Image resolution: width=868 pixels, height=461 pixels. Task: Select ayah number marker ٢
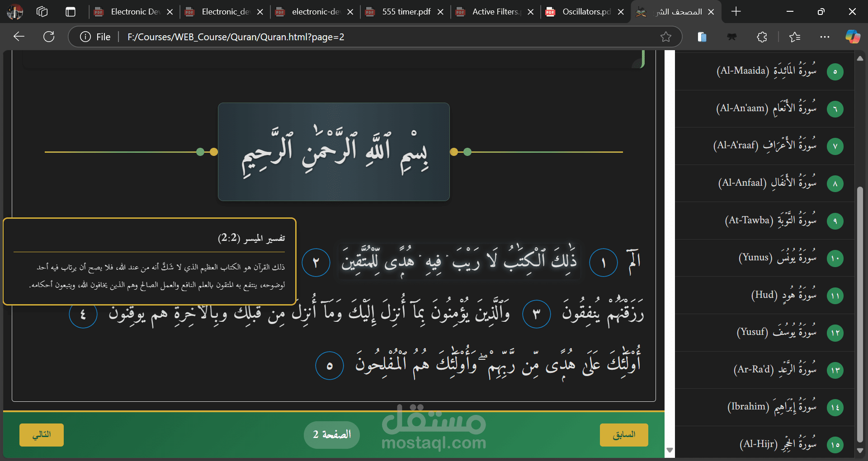(316, 263)
